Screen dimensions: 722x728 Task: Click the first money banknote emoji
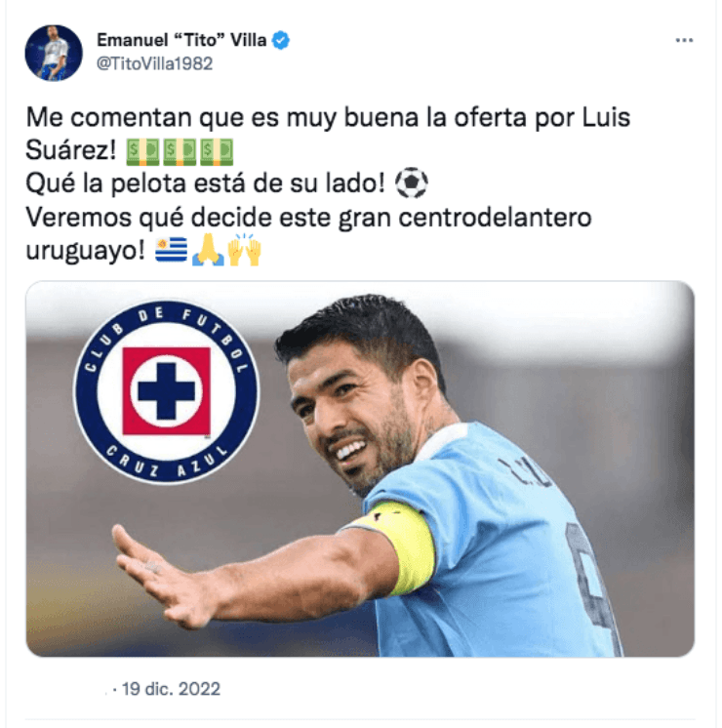tap(143, 151)
